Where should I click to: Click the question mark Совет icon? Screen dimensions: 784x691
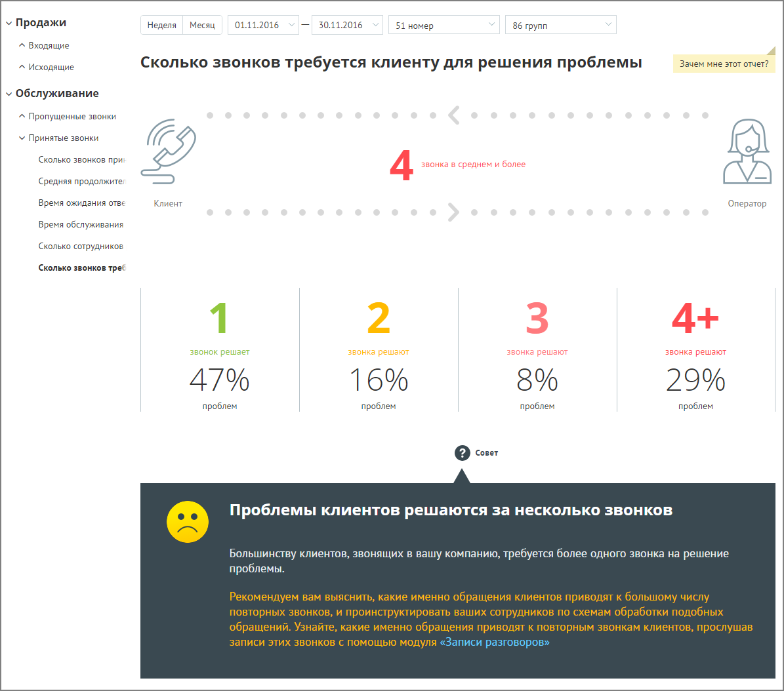462,453
